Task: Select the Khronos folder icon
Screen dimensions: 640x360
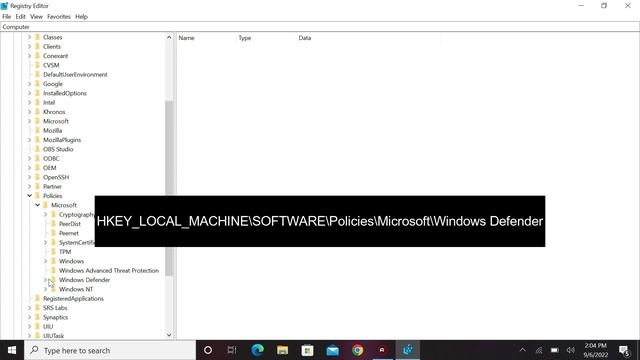Action: [x=37, y=112]
